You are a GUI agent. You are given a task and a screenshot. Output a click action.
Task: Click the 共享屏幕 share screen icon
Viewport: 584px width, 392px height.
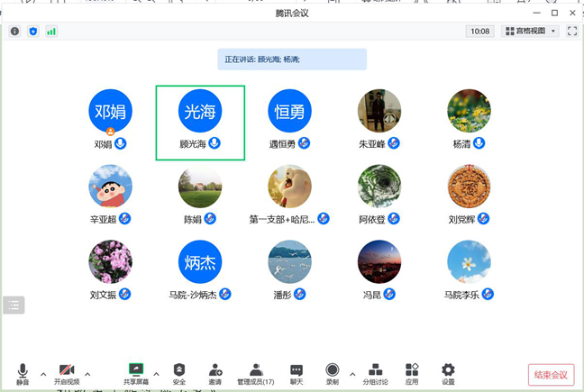[x=136, y=373]
